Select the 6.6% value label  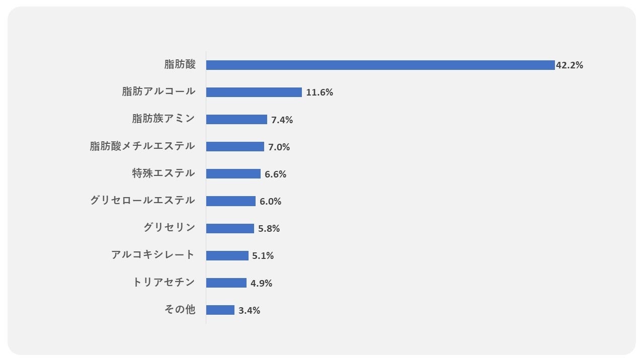click(276, 174)
